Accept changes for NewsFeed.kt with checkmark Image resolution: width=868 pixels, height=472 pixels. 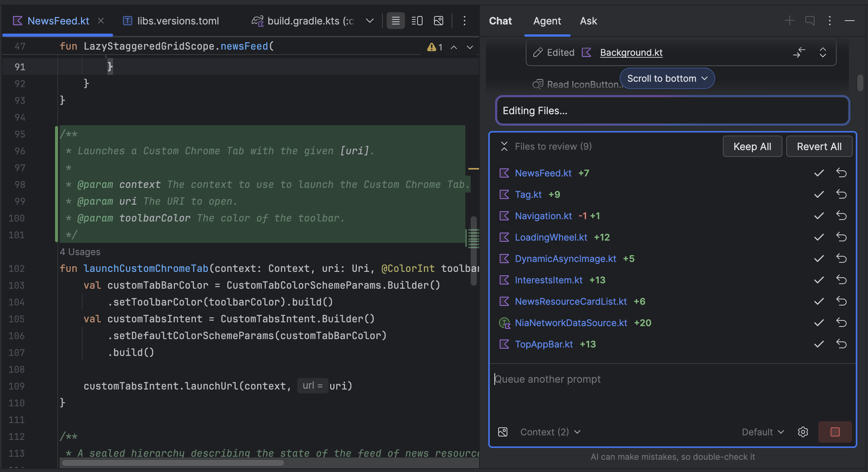coord(819,173)
